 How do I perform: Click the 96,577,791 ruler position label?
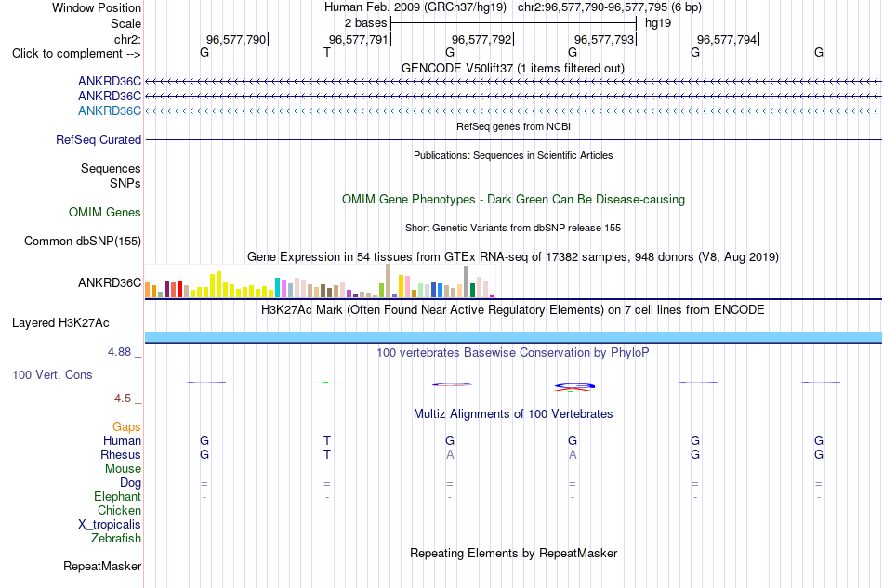click(x=359, y=39)
